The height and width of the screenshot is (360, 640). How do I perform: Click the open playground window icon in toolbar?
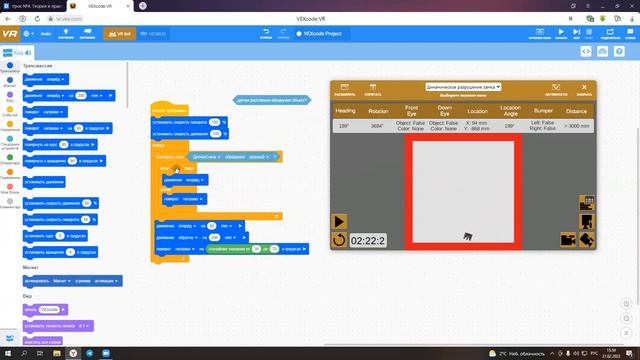(540, 33)
